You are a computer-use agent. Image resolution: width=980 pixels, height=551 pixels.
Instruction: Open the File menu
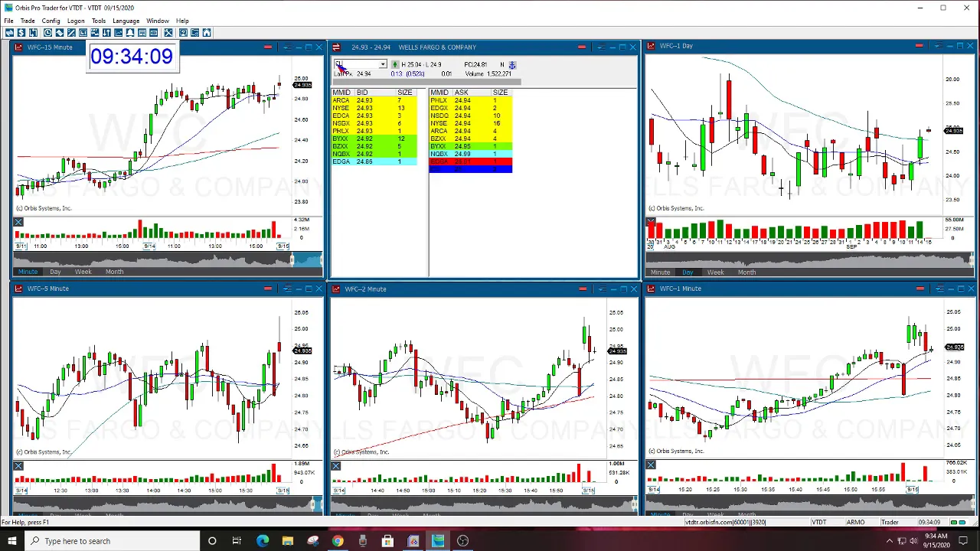[8, 21]
